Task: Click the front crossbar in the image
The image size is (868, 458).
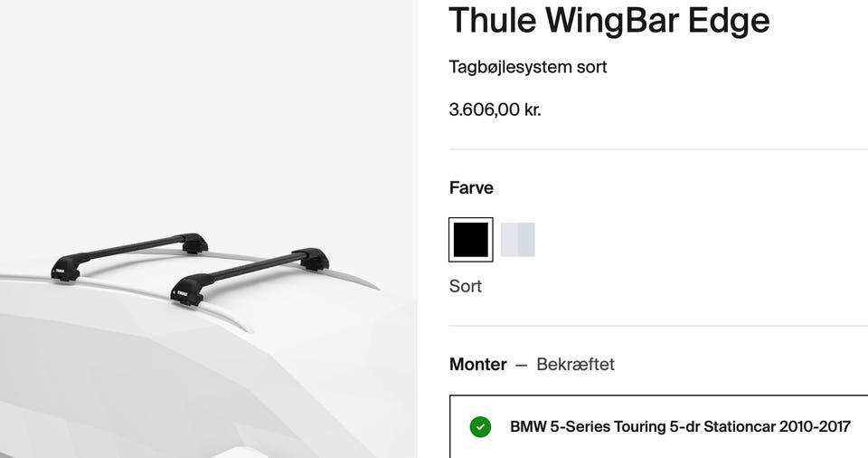Action: (x=250, y=273)
